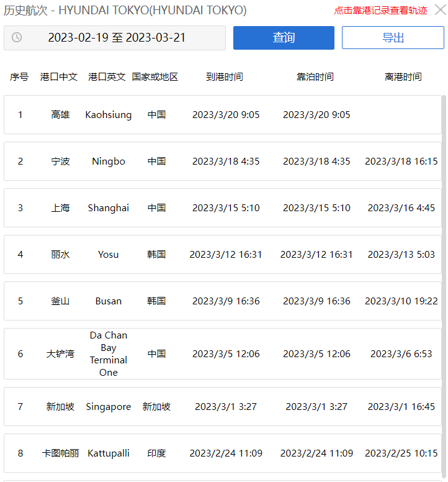The height and width of the screenshot is (482, 448).
Task: Click arrival time 2023/3/15 5:10
Action: click(x=226, y=208)
